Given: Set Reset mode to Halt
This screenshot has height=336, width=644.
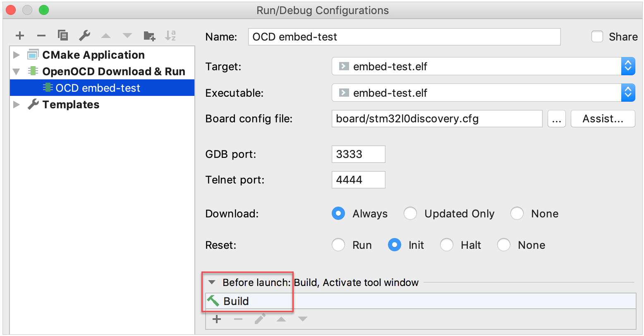Looking at the screenshot, I should pos(446,245).
